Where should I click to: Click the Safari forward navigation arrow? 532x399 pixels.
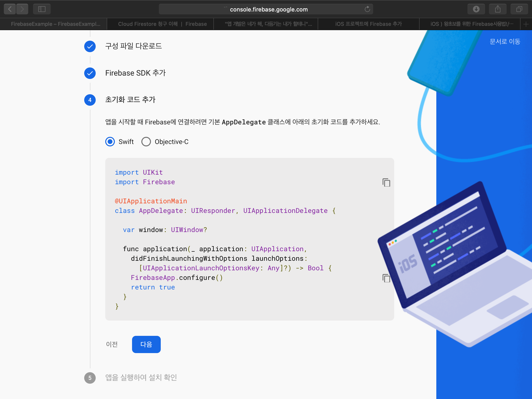coord(22,9)
